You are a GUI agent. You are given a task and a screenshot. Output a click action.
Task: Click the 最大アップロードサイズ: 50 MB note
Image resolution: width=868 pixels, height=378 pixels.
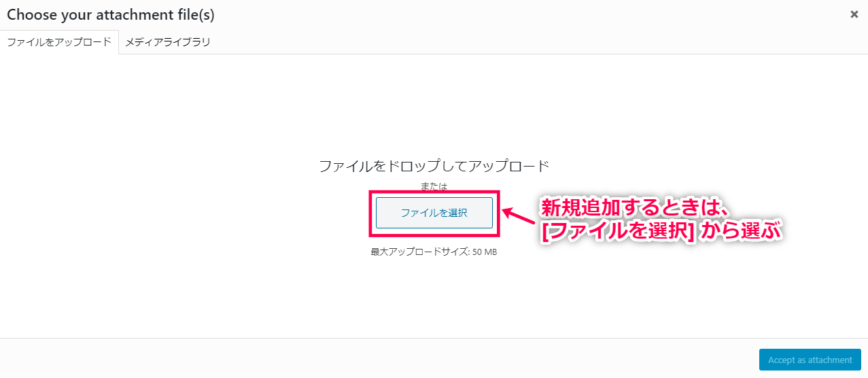[x=434, y=252]
